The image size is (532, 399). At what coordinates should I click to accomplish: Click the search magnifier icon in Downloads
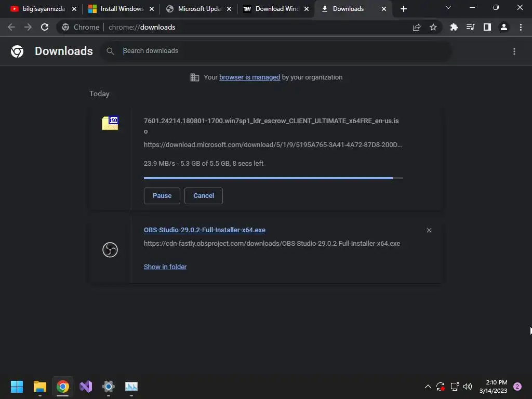point(110,51)
